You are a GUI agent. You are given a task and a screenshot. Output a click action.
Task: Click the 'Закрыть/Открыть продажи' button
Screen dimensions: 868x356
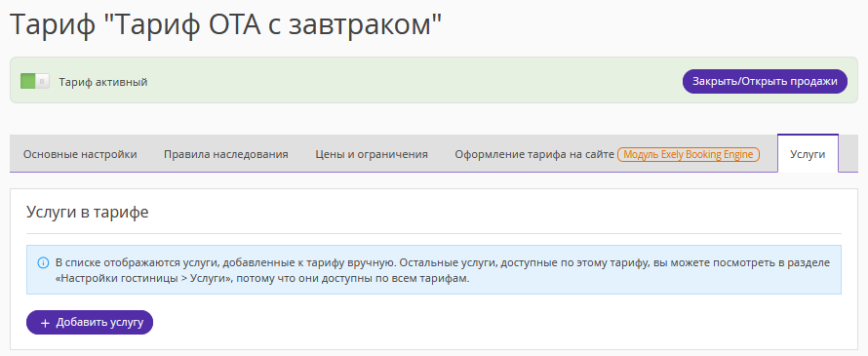coord(765,81)
